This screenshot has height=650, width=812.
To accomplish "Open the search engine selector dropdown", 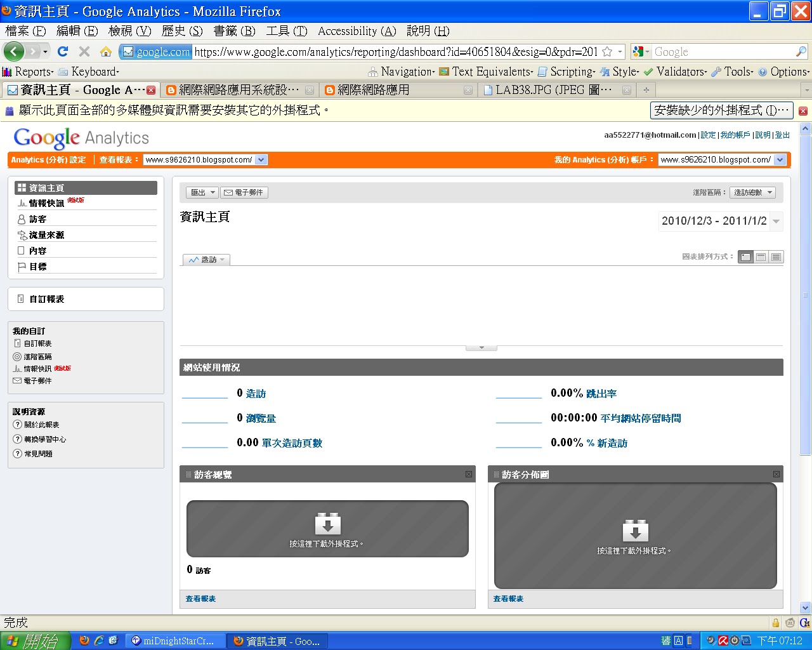I will [641, 51].
